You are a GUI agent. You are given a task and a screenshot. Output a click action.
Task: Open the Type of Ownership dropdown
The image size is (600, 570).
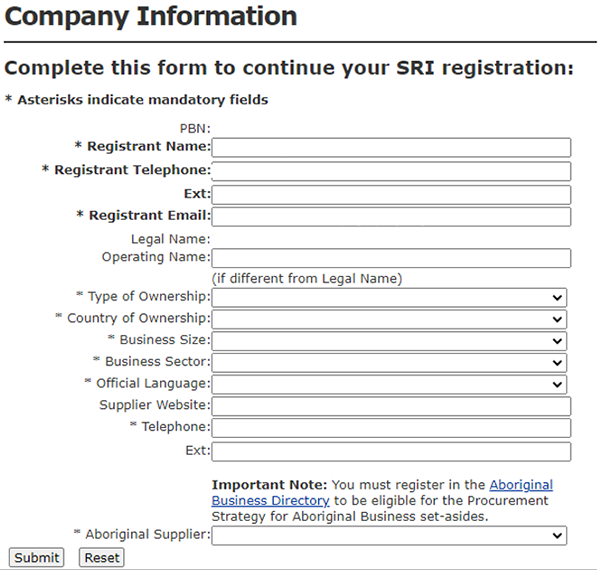point(389,297)
